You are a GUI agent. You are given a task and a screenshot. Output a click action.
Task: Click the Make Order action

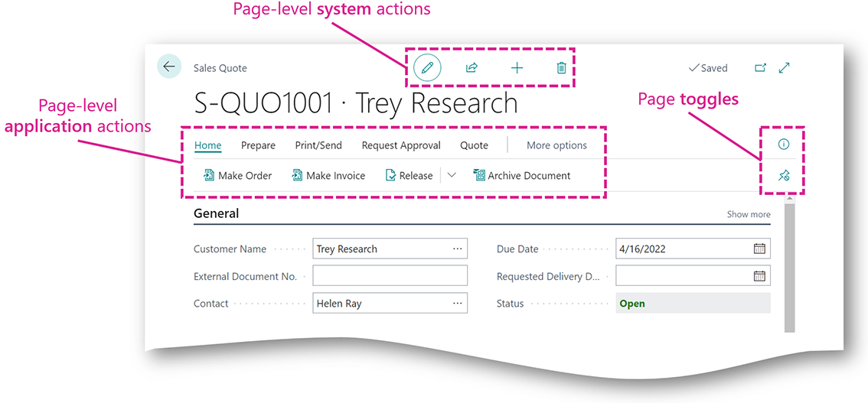click(237, 176)
